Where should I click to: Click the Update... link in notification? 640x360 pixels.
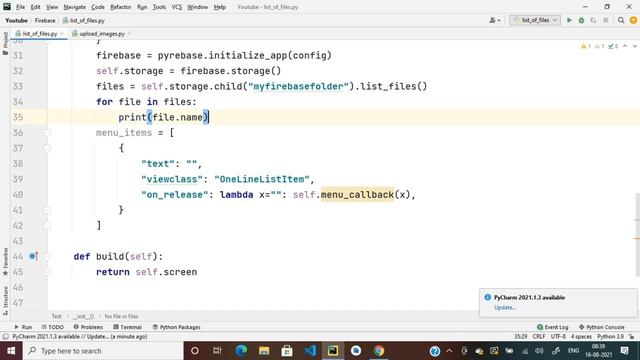(505, 308)
